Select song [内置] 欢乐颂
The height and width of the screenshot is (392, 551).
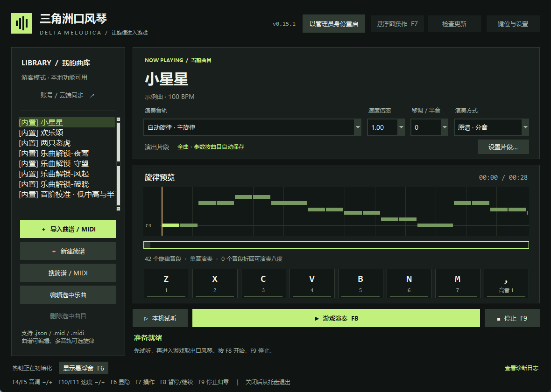point(67,133)
